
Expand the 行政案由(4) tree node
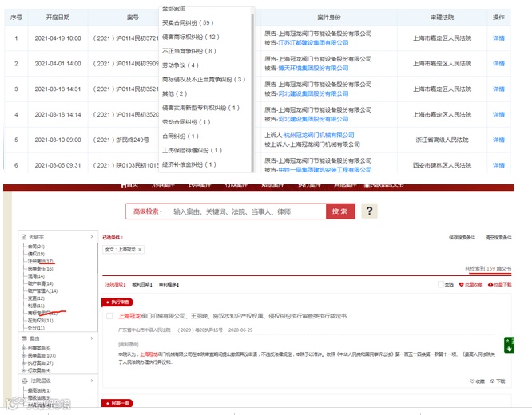pos(23,370)
